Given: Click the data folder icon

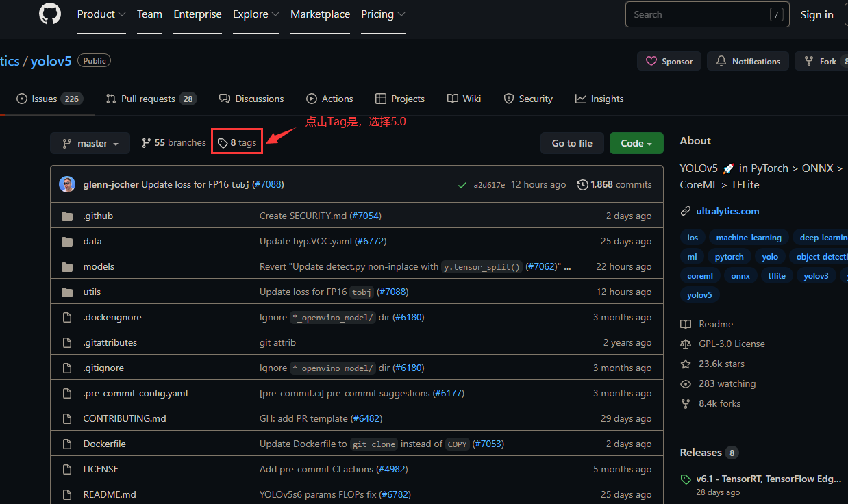Looking at the screenshot, I should tap(67, 242).
